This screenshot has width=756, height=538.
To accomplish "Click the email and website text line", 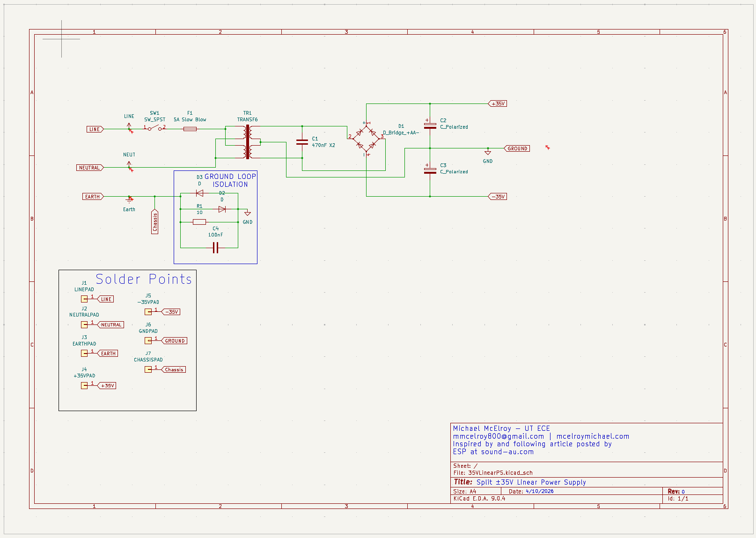I will 541,436.
